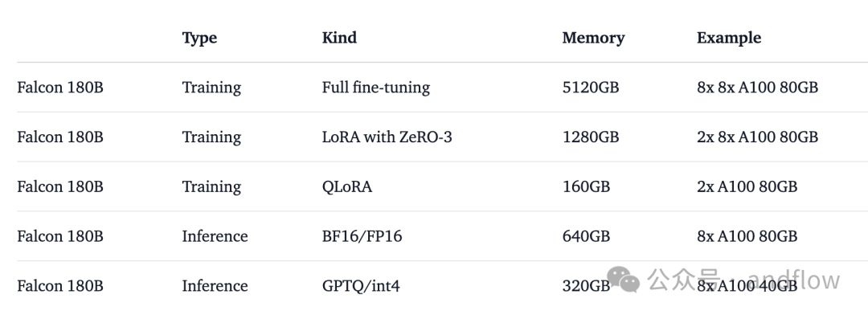Click the Memory column header
Viewport: 868px width, 315px height.
[x=593, y=38]
